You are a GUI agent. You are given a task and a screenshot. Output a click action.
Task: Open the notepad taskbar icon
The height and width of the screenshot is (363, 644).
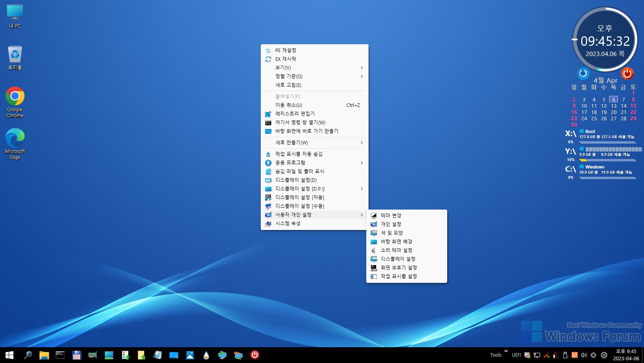pyautogui.click(x=157, y=355)
